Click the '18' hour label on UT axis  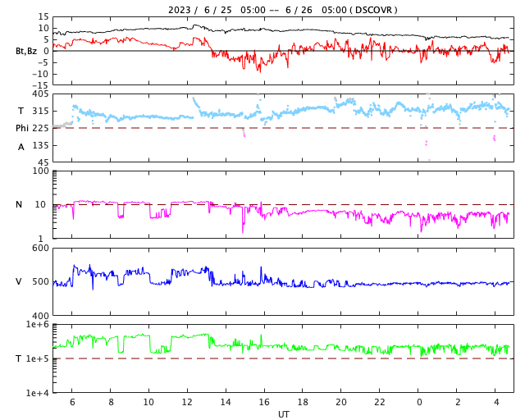click(303, 402)
